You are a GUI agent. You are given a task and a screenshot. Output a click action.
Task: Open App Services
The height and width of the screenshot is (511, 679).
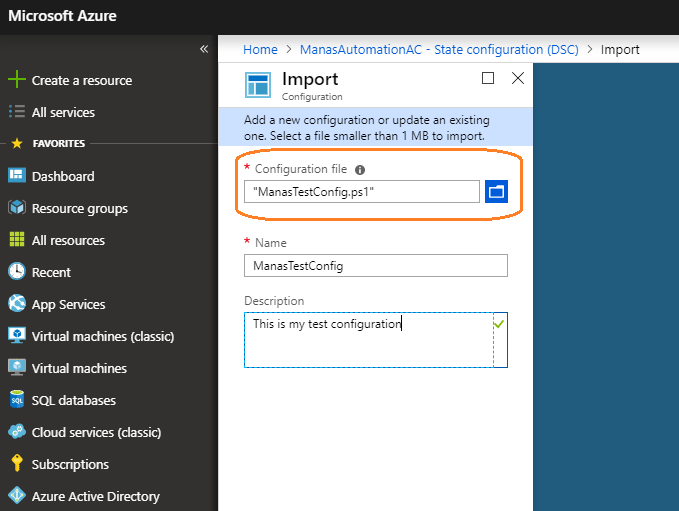[68, 304]
